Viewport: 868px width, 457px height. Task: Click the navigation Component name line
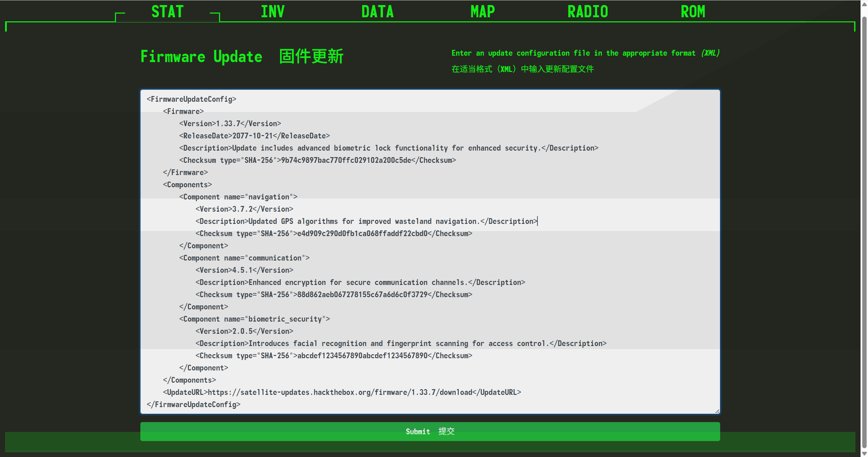(238, 197)
